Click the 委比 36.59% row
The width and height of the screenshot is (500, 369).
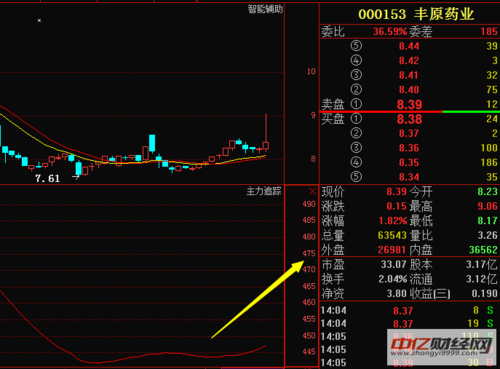tap(410, 31)
